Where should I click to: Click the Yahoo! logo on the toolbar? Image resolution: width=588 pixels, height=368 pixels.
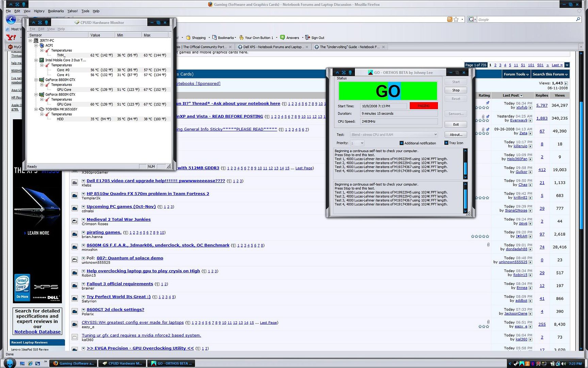coord(11,37)
